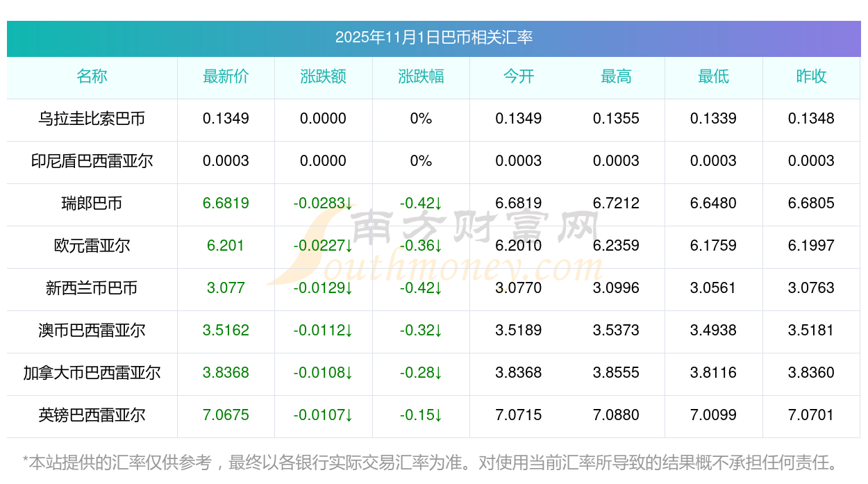
Task: Click low value 6.1759
Action: click(x=714, y=246)
